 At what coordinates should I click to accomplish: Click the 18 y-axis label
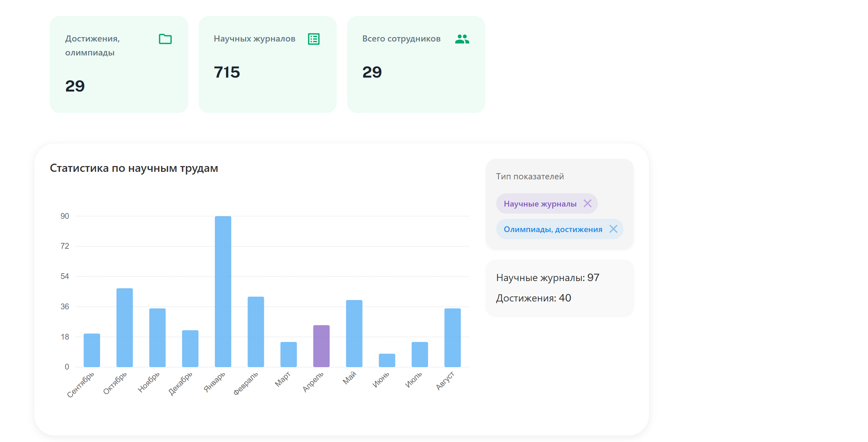pos(65,337)
